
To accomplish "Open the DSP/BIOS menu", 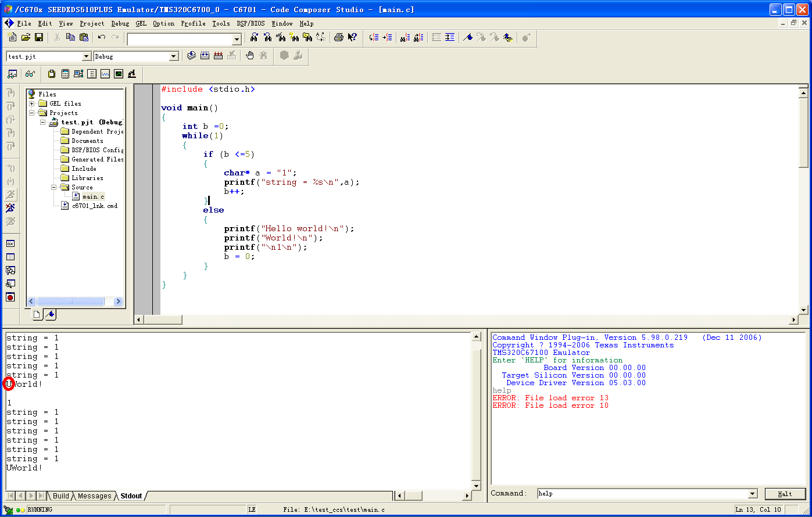I will 250,24.
